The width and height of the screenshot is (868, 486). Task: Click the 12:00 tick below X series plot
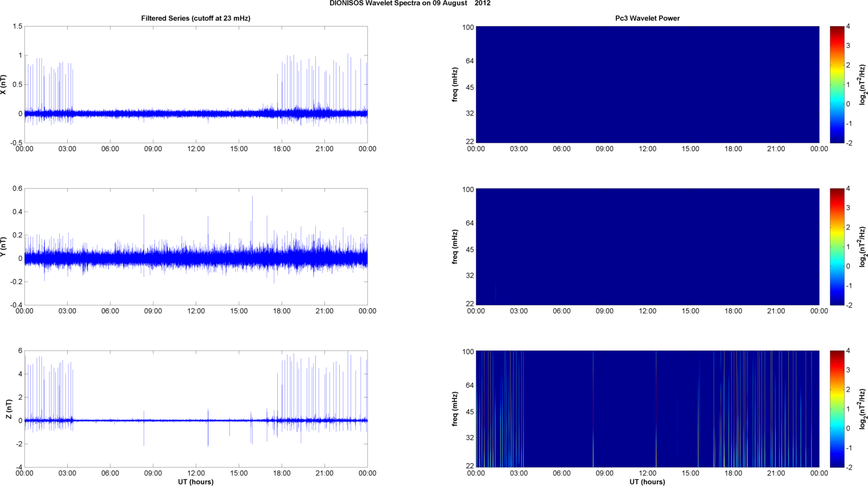[x=196, y=149]
